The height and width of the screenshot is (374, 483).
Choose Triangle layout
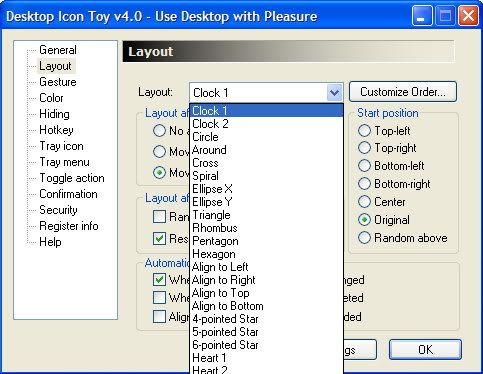267,215
